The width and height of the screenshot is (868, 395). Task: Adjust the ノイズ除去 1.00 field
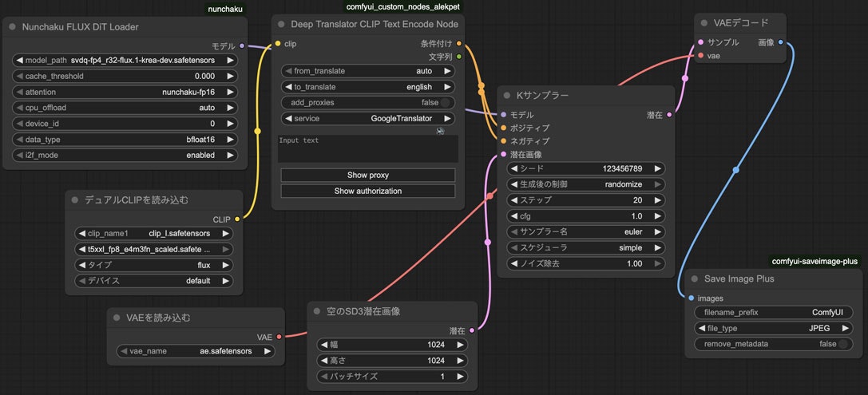tap(586, 264)
